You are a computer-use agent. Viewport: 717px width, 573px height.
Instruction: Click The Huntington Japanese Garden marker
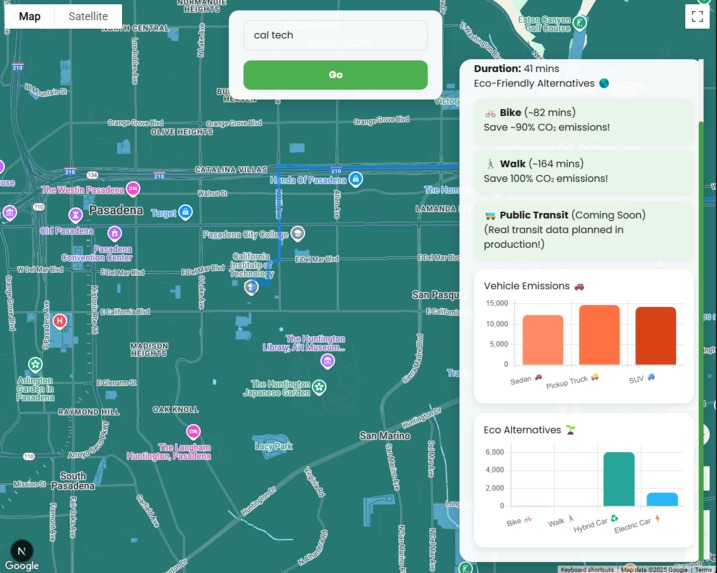coord(319,387)
